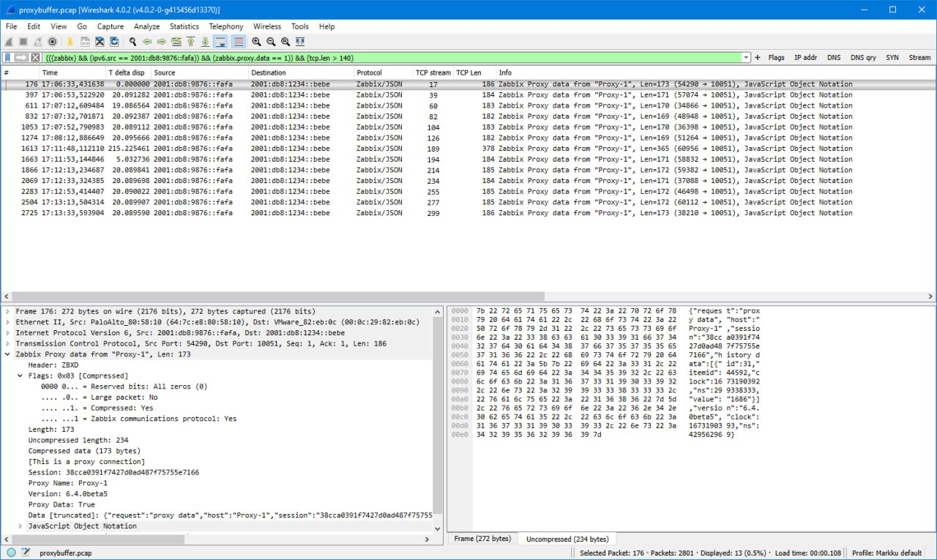The image size is (937, 560).
Task: Open display filter history dropdown arrow
Action: tap(746, 57)
